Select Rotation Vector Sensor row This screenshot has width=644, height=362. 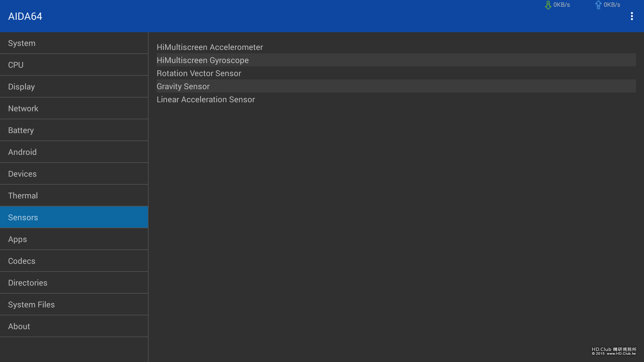[x=396, y=73]
